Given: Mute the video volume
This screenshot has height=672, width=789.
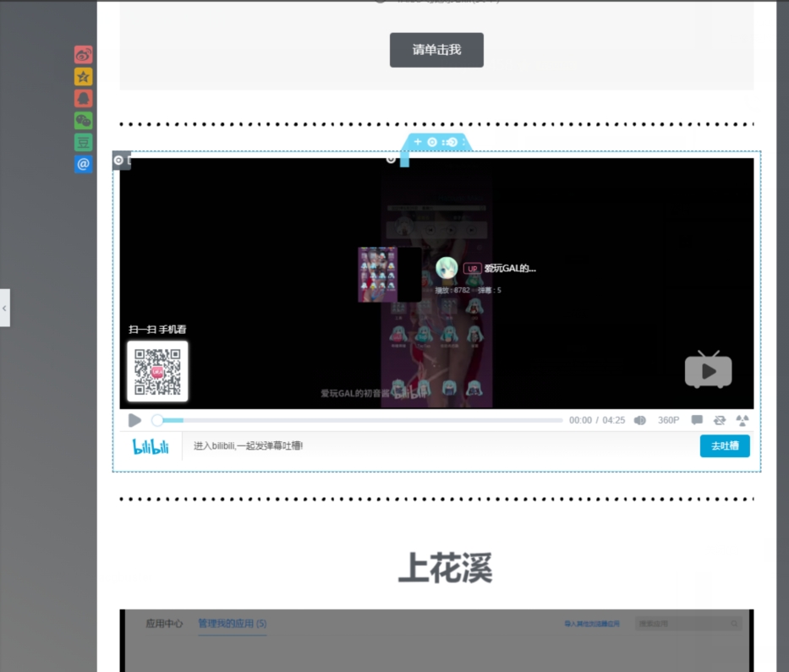Looking at the screenshot, I should tap(639, 420).
